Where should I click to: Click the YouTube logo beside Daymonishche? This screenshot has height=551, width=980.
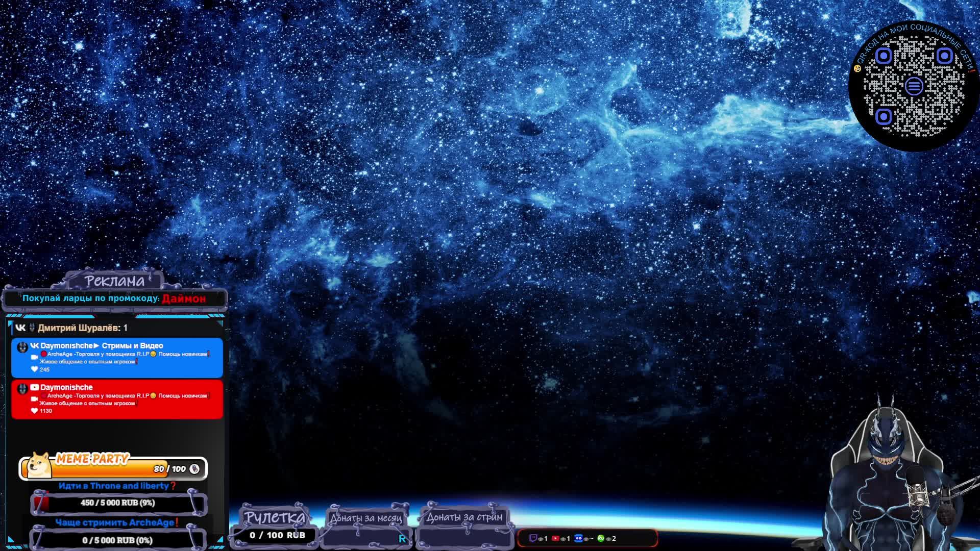(35, 387)
